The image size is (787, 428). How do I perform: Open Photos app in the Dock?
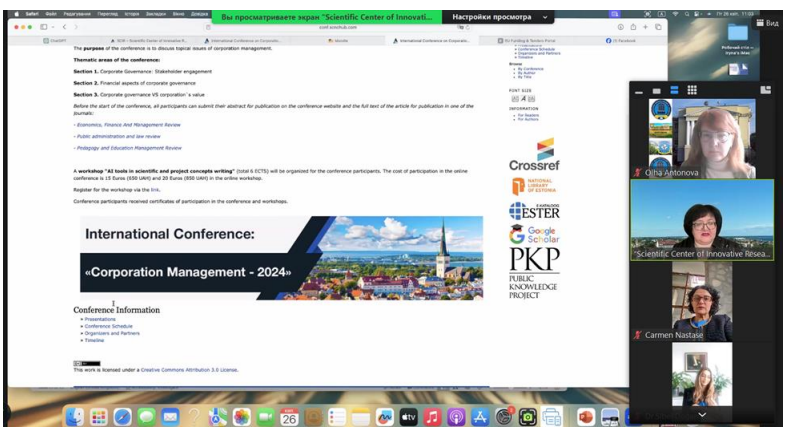tap(241, 416)
